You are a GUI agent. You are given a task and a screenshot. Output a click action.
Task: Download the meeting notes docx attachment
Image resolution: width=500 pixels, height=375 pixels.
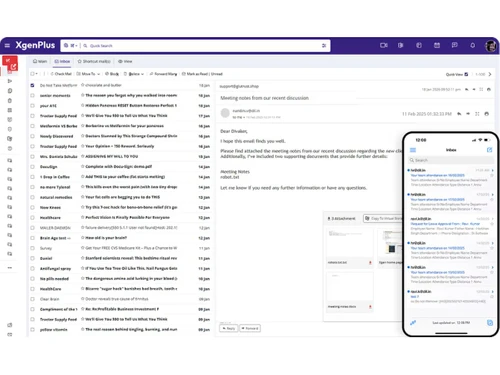pos(370,307)
